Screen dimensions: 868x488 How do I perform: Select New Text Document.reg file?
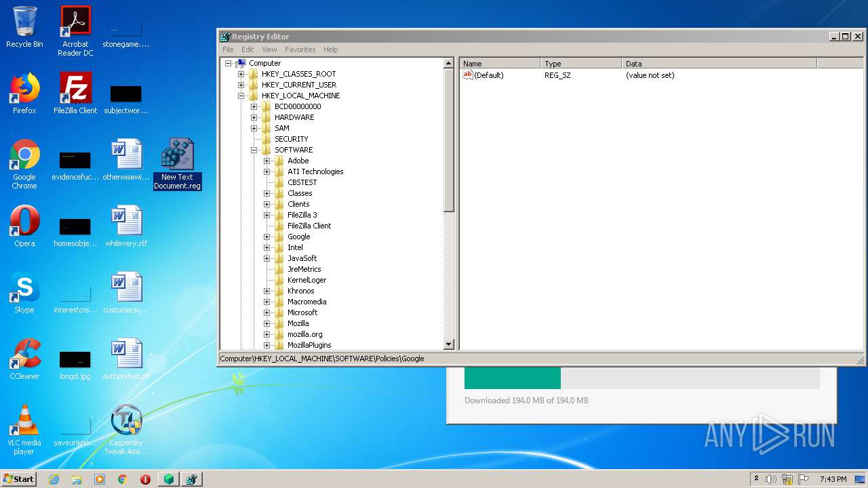[x=177, y=164]
